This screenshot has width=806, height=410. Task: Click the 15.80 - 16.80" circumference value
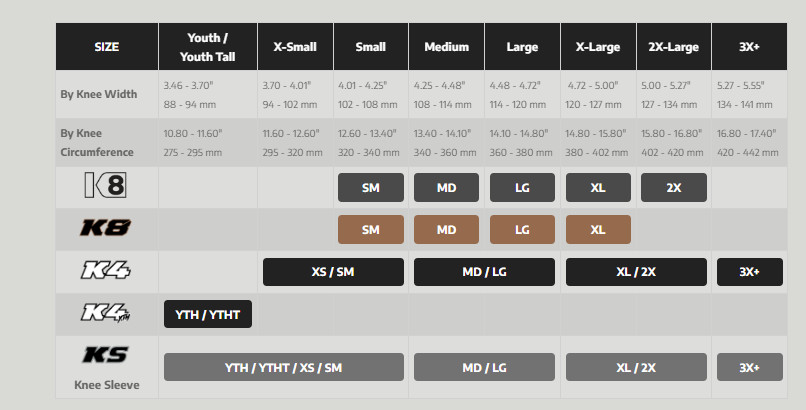click(x=671, y=133)
